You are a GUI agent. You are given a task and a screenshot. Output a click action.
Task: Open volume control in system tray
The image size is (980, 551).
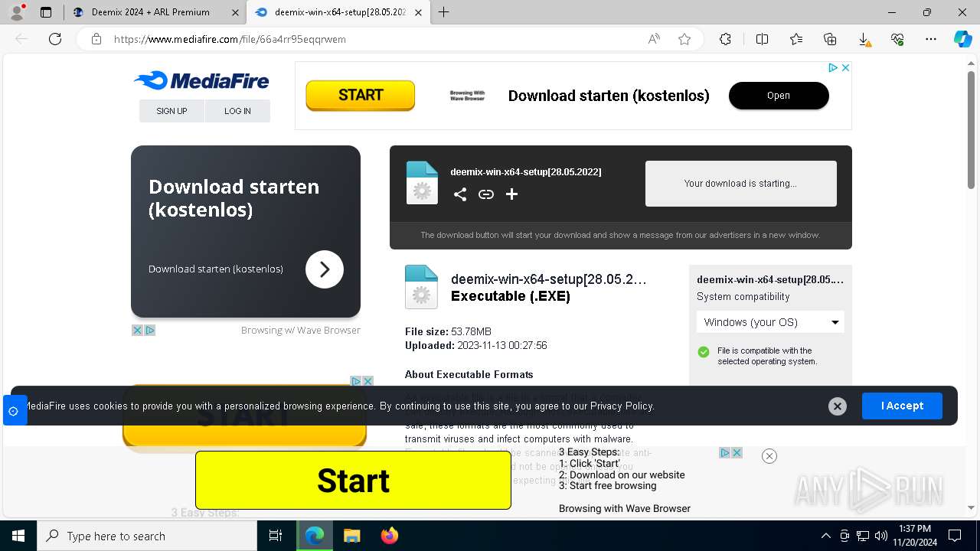point(881,536)
